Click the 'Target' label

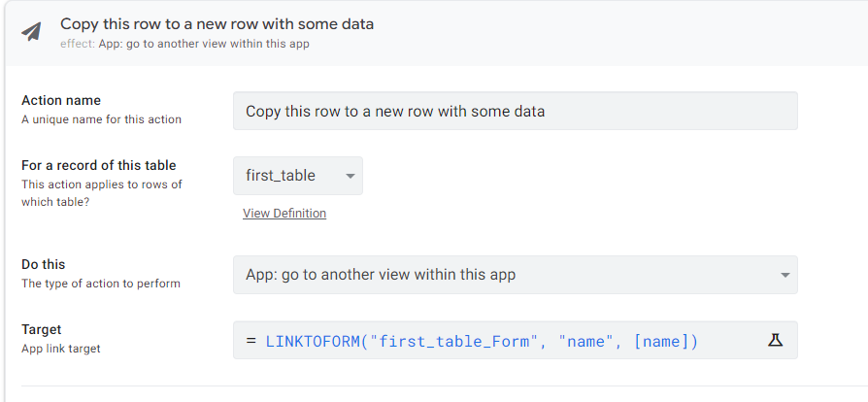[41, 329]
